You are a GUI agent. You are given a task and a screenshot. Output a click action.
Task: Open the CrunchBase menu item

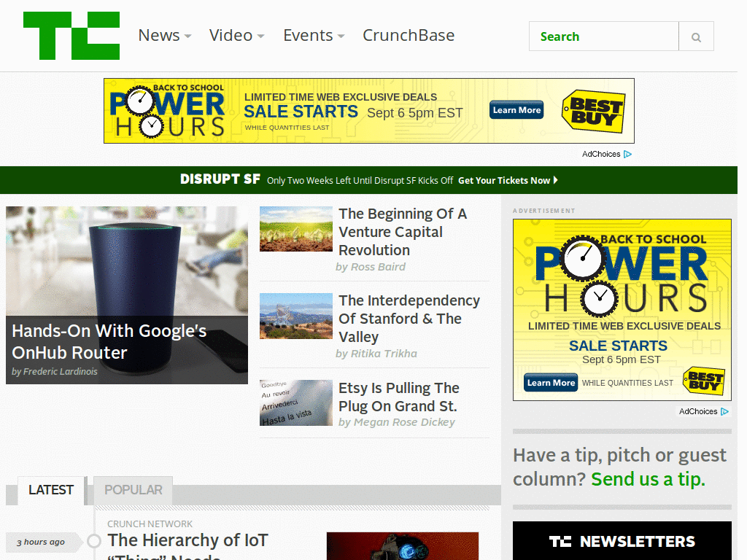(409, 36)
